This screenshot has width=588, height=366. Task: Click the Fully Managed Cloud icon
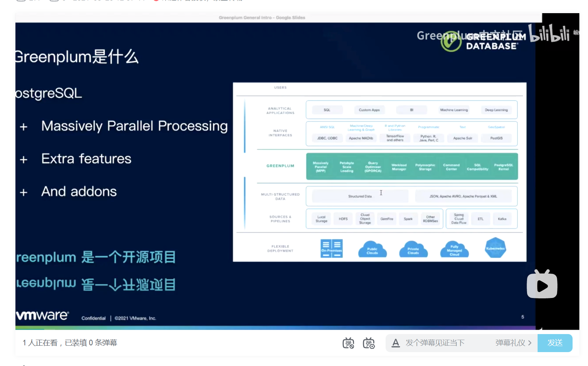click(x=454, y=249)
